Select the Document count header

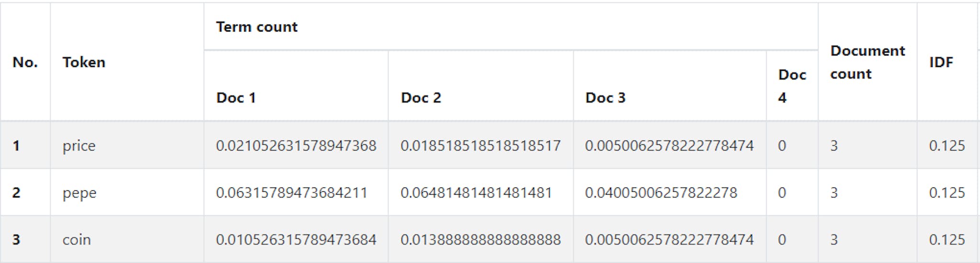tap(868, 62)
